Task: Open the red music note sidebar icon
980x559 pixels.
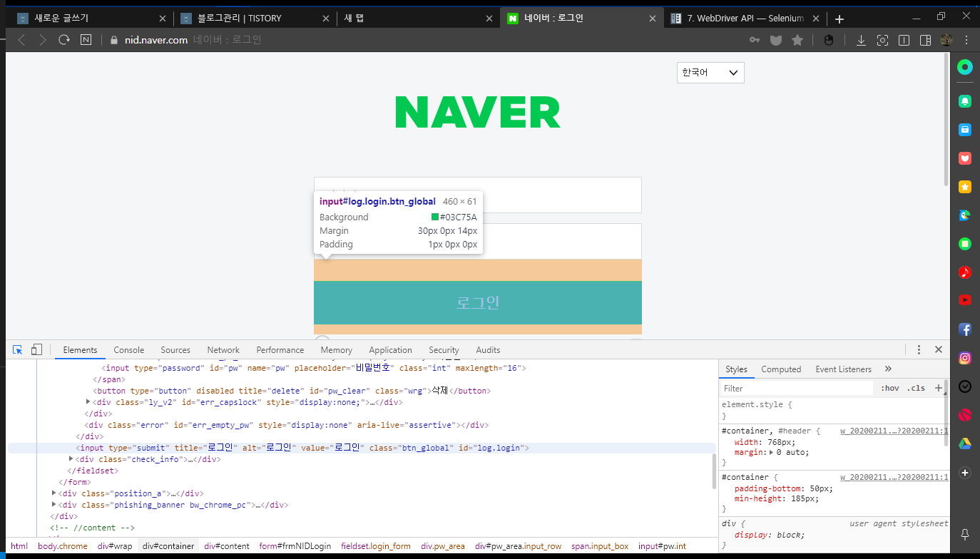Action: 965,272
